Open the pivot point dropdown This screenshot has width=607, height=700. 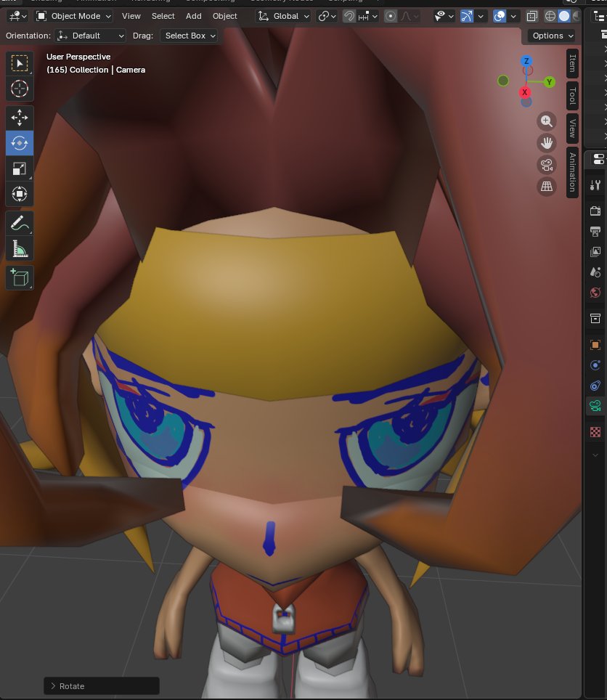[x=327, y=17]
